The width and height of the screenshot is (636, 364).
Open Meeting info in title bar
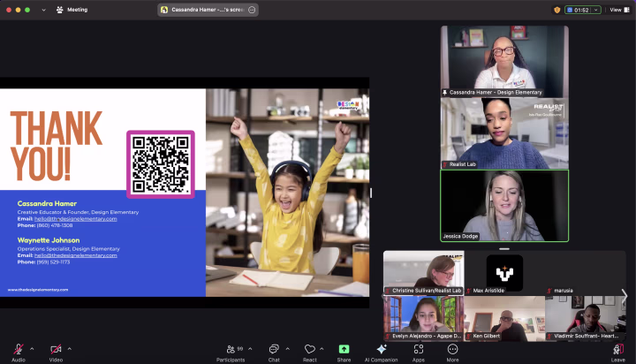72,10
